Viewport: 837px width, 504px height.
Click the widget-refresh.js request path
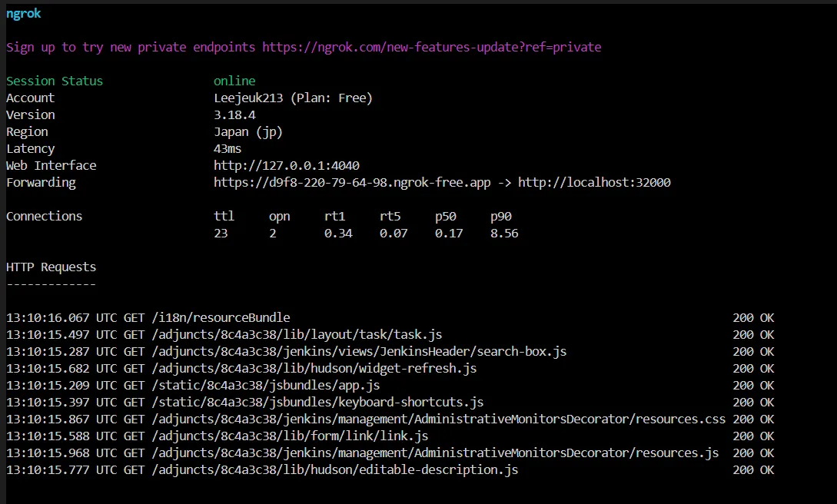coord(314,369)
